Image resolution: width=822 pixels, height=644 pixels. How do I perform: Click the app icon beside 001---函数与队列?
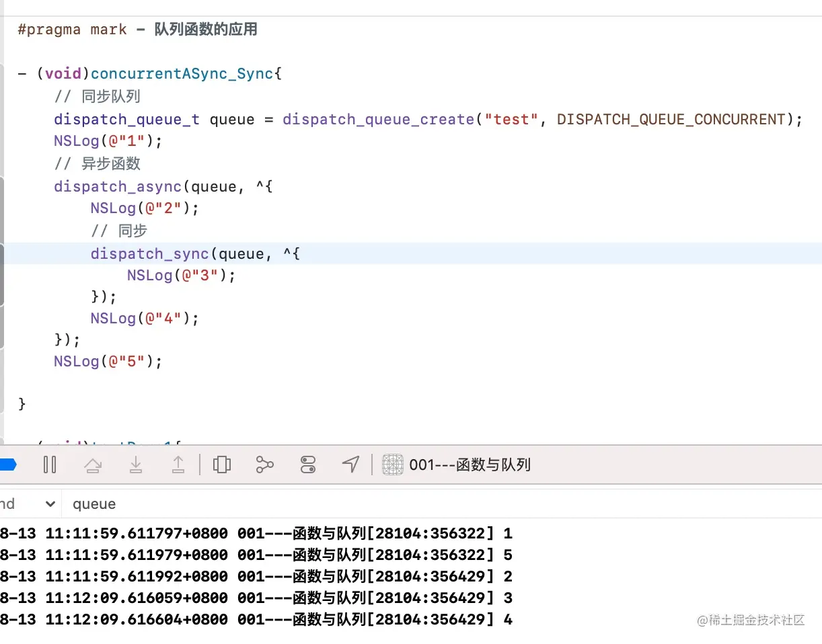tap(393, 464)
